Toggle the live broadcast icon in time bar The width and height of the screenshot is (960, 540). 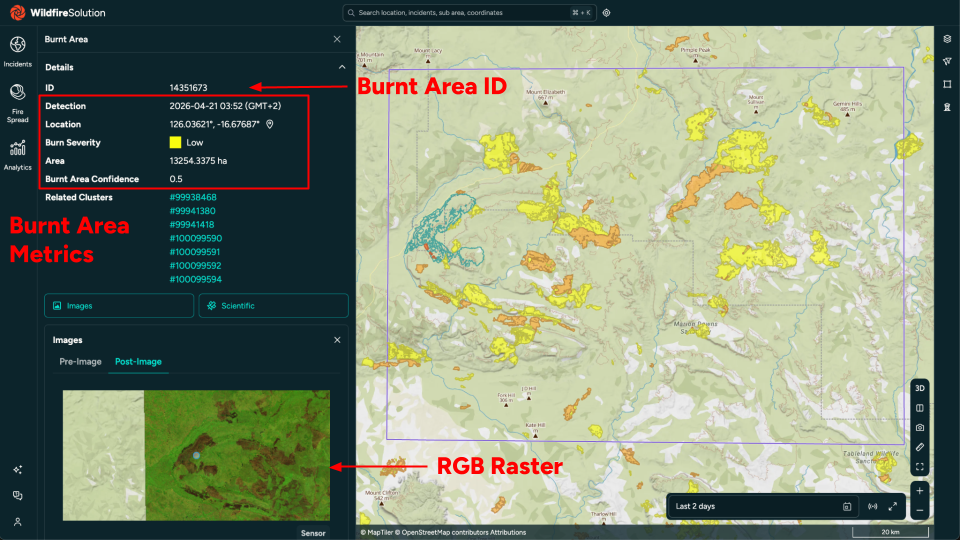[872, 506]
